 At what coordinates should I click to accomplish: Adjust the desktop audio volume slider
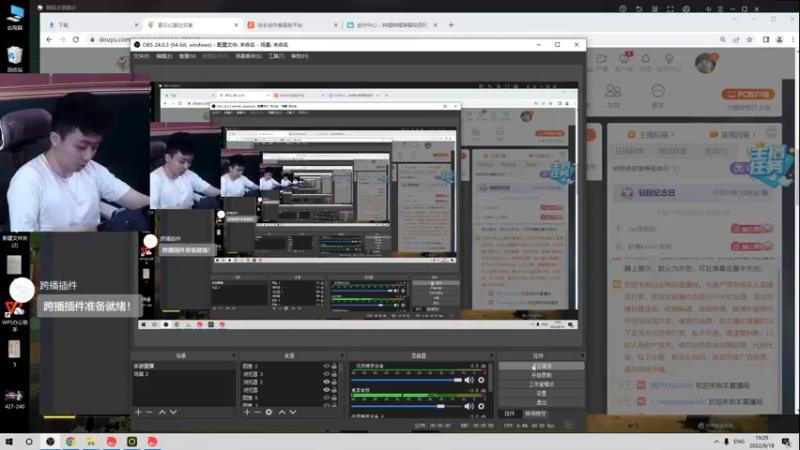(x=407, y=406)
